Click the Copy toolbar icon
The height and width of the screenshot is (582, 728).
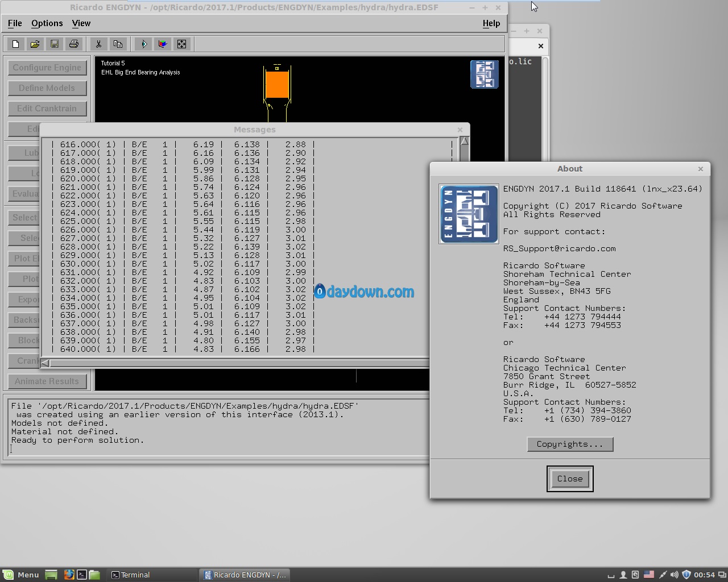tap(118, 44)
